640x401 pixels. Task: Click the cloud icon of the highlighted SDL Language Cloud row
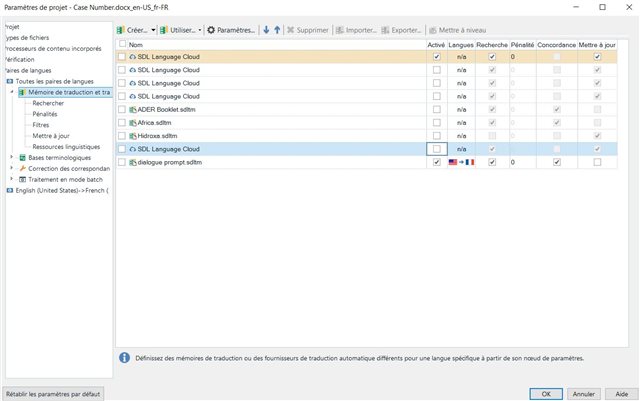point(133,149)
